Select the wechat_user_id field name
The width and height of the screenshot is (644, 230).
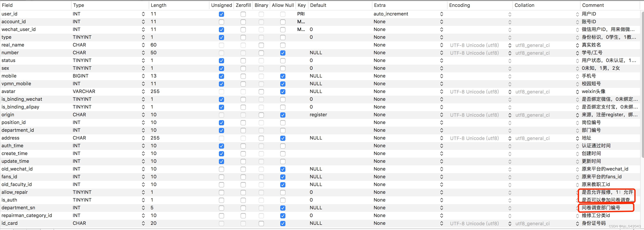pyautogui.click(x=19, y=30)
